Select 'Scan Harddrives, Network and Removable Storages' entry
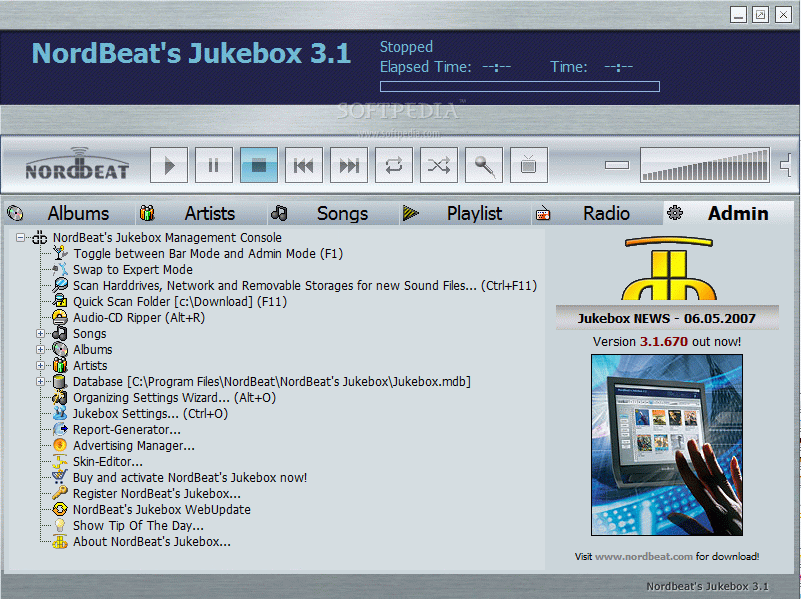This screenshot has height=599, width=801. [305, 285]
